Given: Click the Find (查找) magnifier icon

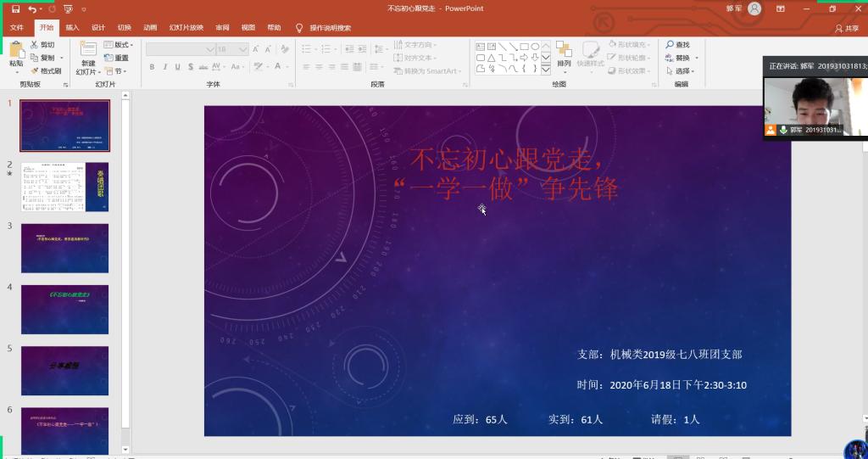Looking at the screenshot, I should [669, 44].
